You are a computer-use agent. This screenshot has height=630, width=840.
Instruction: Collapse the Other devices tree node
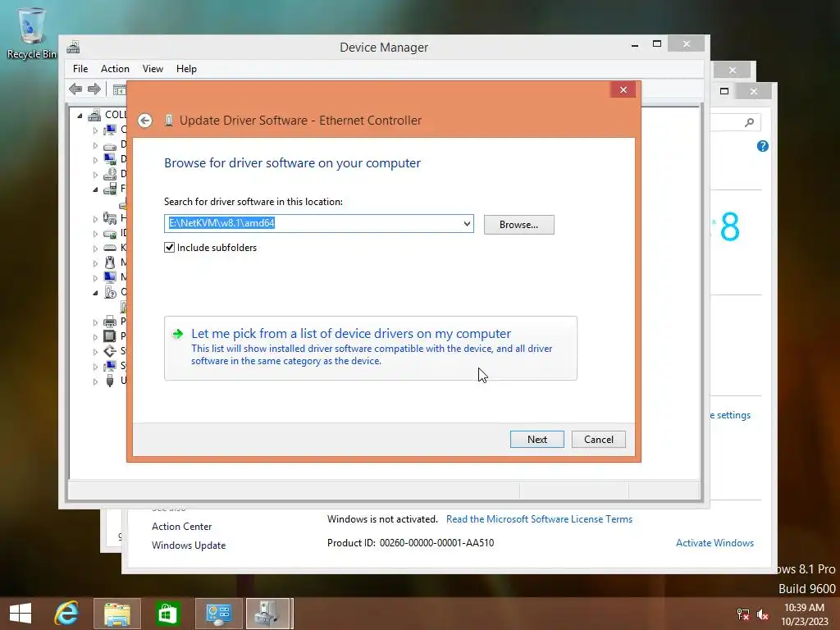click(95, 293)
